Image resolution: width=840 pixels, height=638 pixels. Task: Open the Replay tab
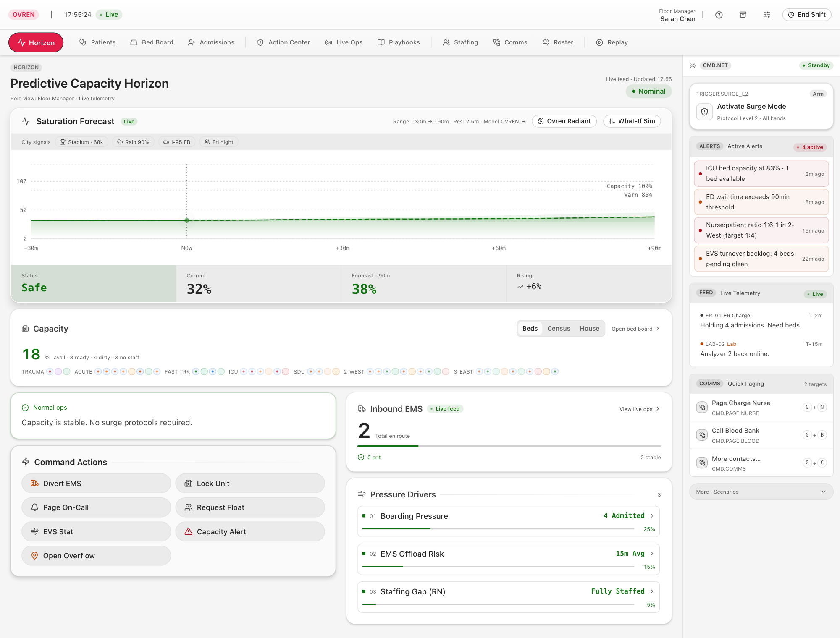612,42
